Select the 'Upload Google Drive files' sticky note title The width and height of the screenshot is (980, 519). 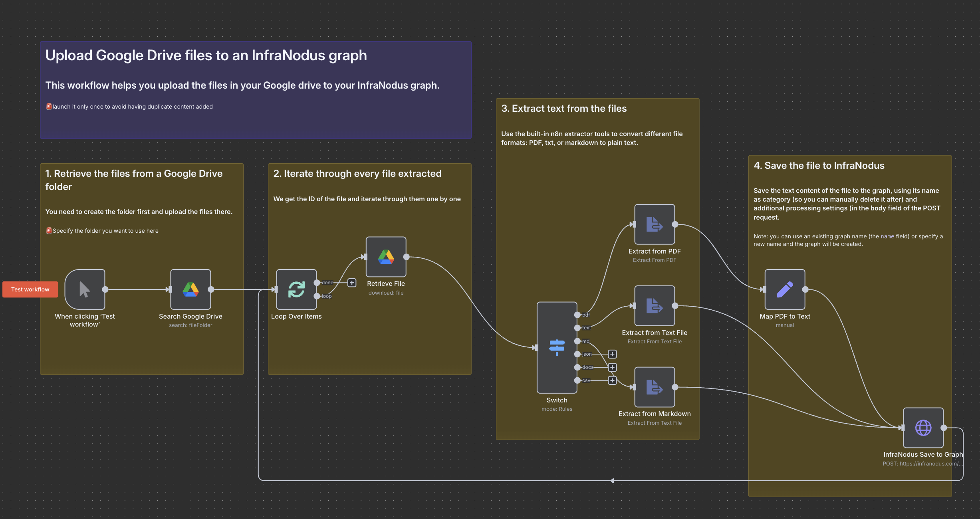point(206,55)
